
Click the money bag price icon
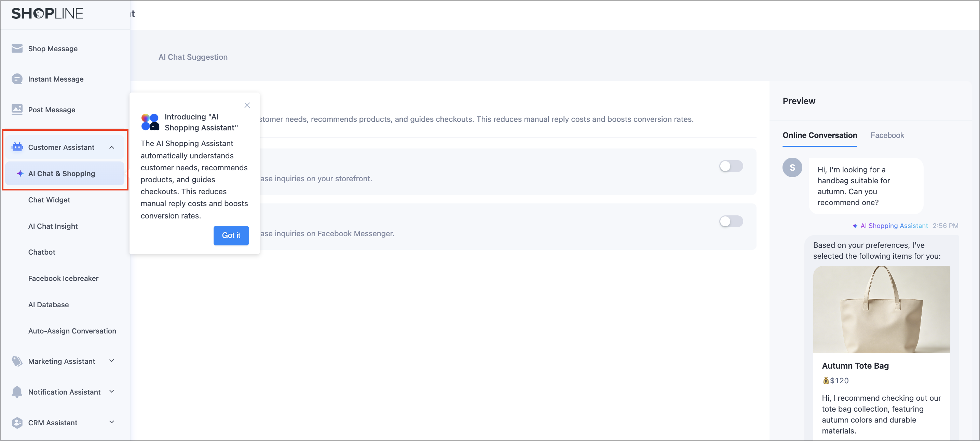pyautogui.click(x=826, y=381)
